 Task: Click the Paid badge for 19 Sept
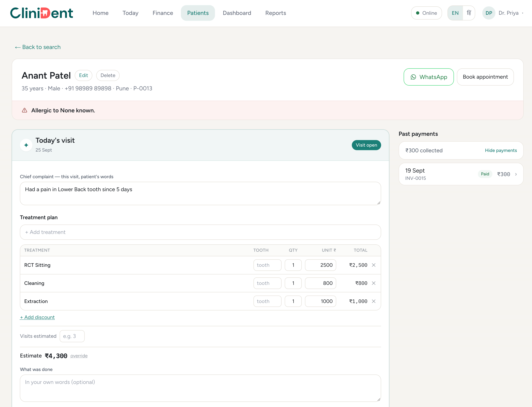point(485,174)
